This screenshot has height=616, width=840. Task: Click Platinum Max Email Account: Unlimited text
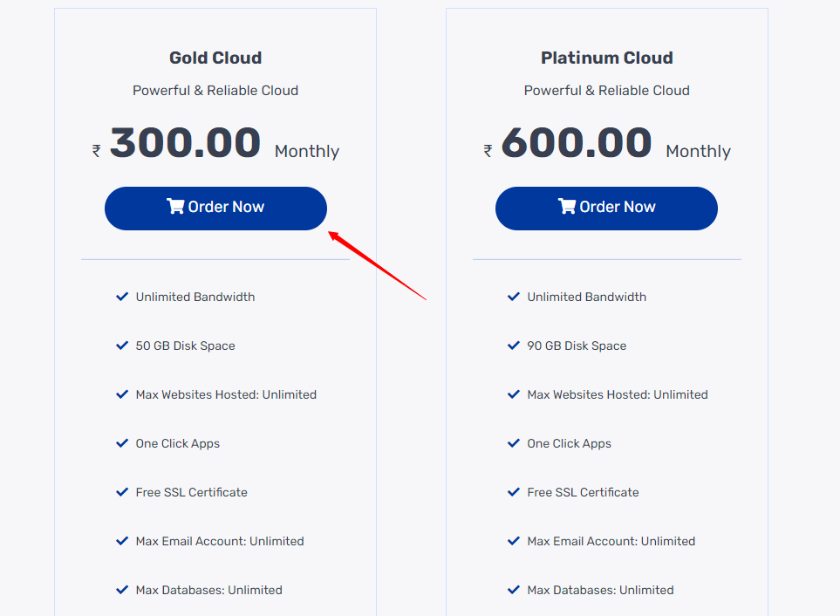611,541
